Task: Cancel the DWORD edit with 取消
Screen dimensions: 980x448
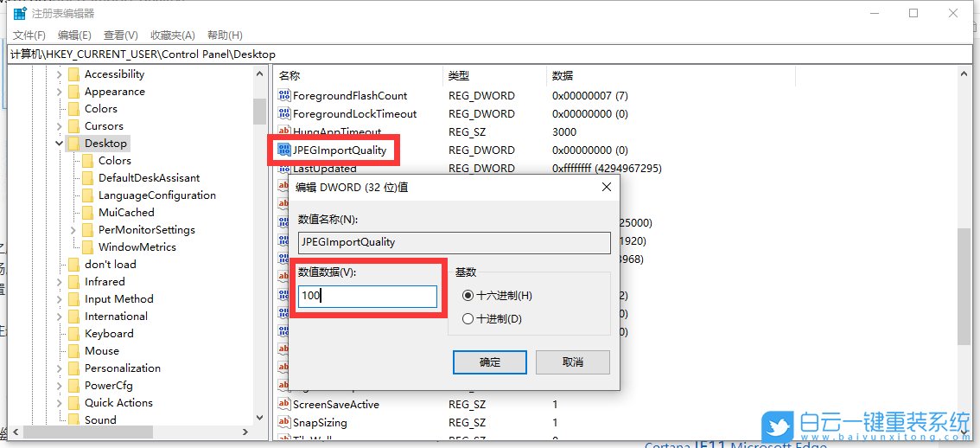Action: (572, 362)
